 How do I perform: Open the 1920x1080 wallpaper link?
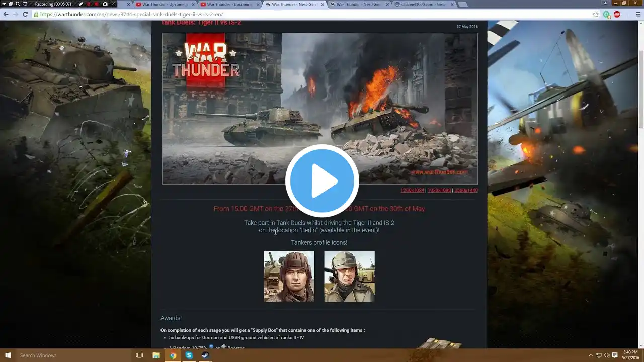coord(439,190)
